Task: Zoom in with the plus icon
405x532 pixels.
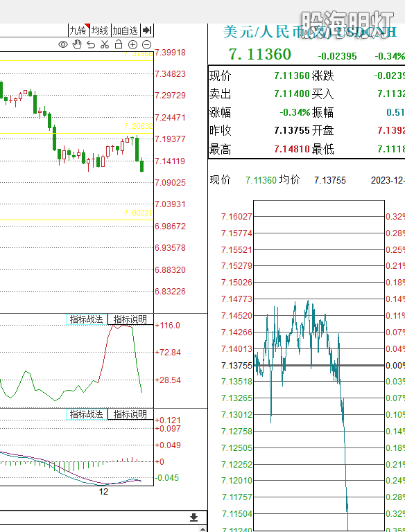Action: tap(132, 44)
